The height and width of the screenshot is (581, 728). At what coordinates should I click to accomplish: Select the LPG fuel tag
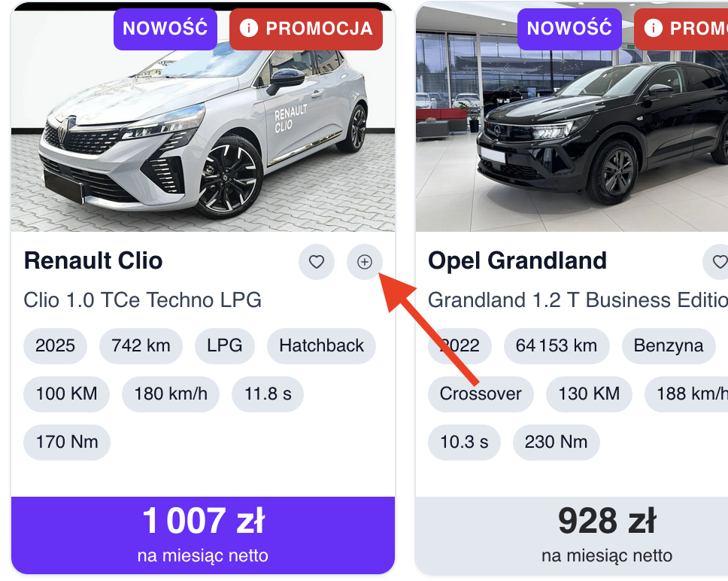point(225,346)
